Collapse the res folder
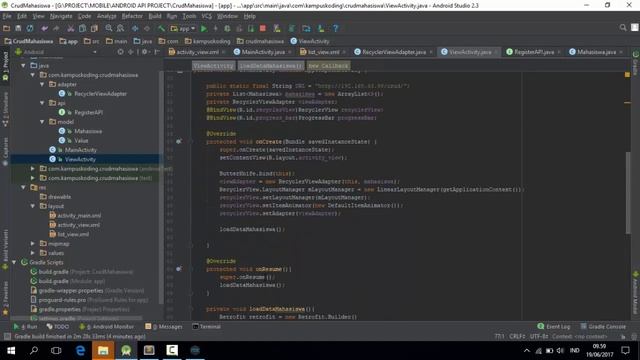 23,187
